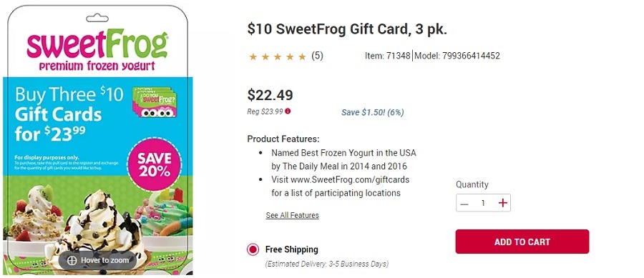Decrease quantity with the minus icon

pyautogui.click(x=464, y=204)
